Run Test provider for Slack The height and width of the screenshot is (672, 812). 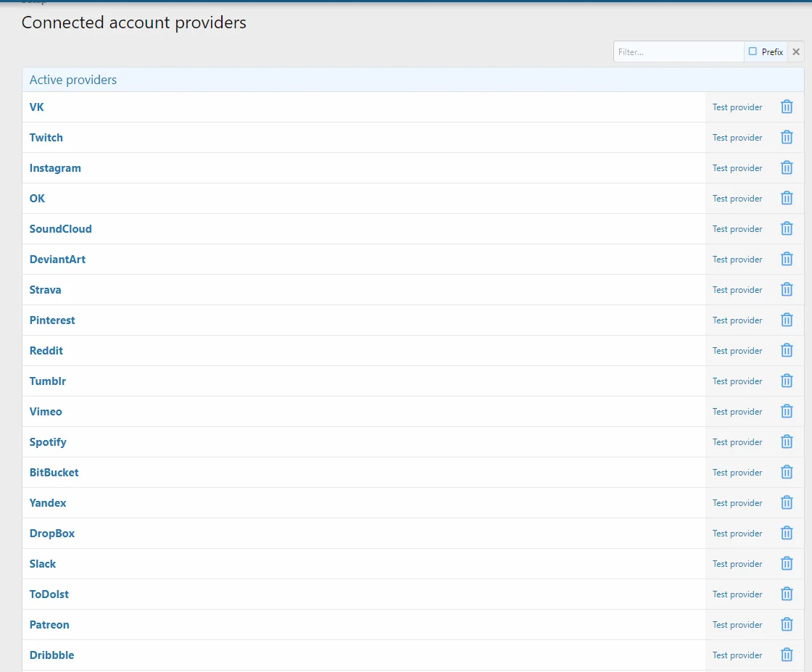(x=737, y=564)
